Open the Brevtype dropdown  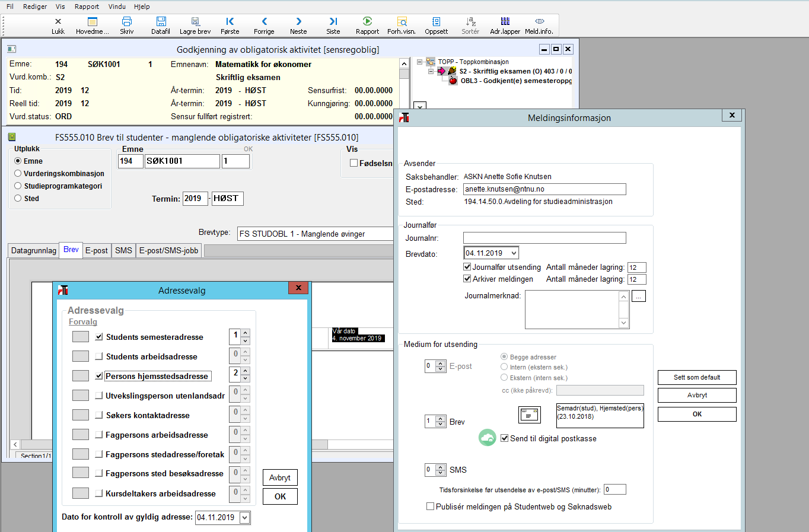click(315, 234)
